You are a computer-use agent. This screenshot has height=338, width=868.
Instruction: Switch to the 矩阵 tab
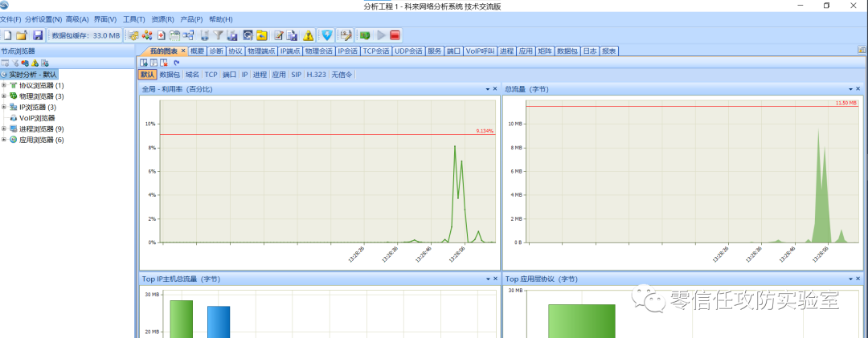click(x=545, y=51)
